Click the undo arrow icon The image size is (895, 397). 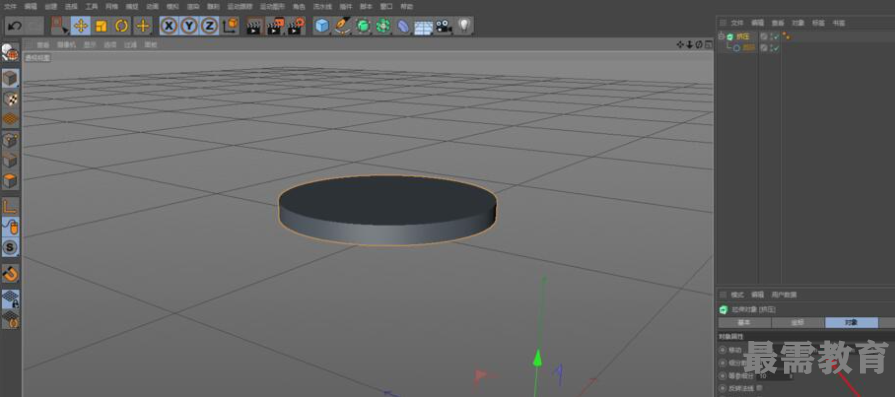tap(15, 26)
